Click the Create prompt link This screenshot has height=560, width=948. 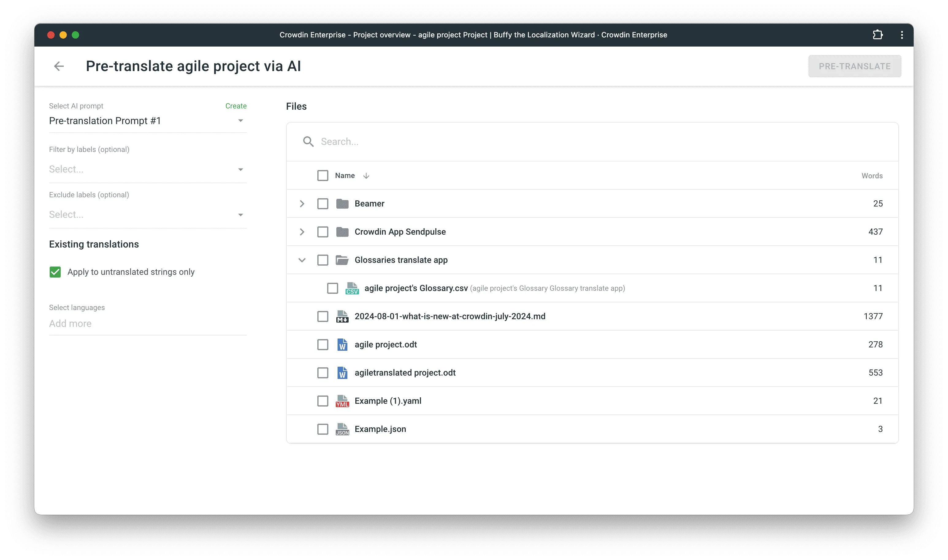(236, 106)
